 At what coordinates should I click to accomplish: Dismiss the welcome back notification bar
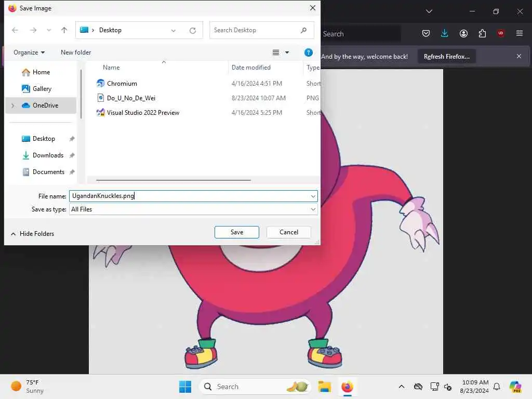[x=519, y=56]
